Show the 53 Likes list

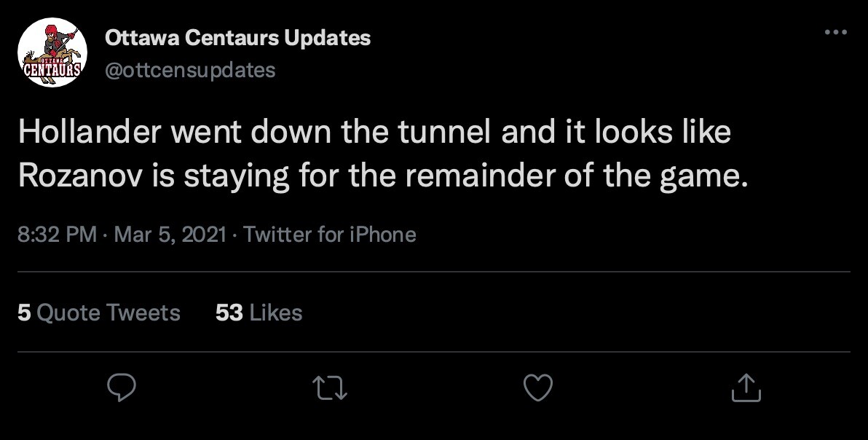tap(259, 313)
